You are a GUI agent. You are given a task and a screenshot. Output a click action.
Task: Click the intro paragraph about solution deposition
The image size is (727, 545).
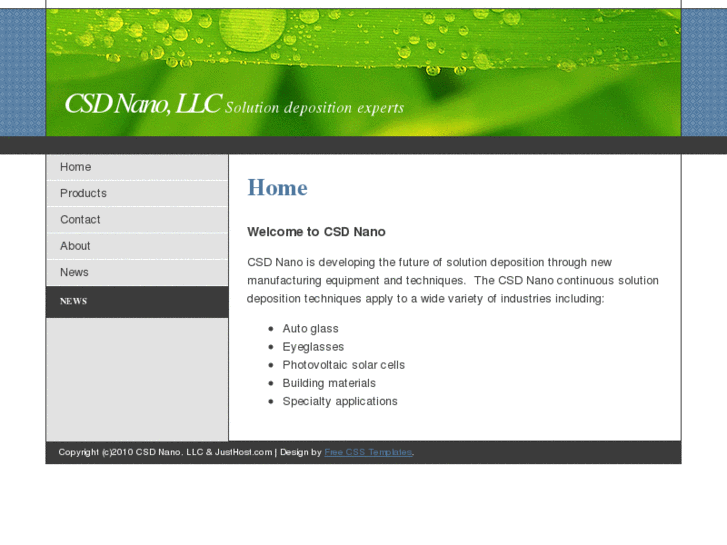pos(453,281)
